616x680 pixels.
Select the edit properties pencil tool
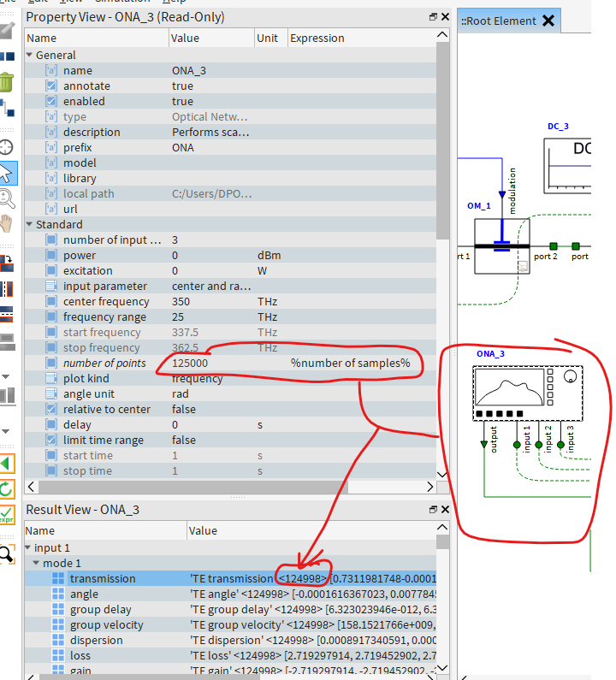7,32
